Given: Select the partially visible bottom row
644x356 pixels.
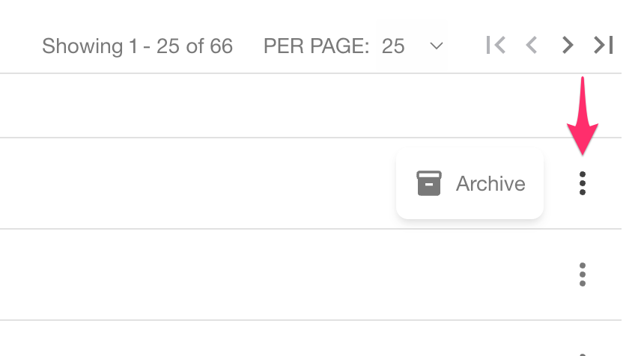Looking at the screenshot, I should pyautogui.click(x=311, y=338).
